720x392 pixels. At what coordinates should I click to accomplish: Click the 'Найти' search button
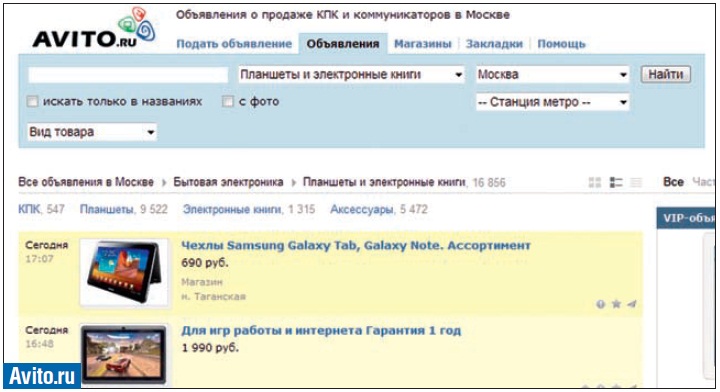point(666,74)
